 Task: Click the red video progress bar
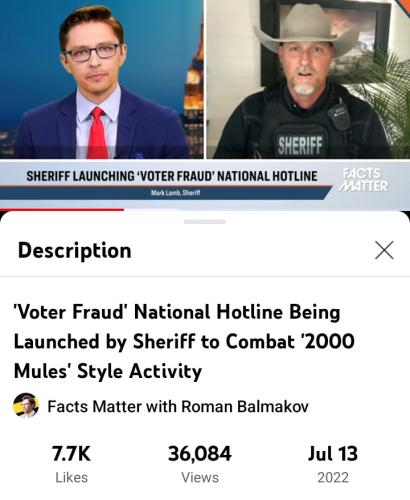pos(62,210)
